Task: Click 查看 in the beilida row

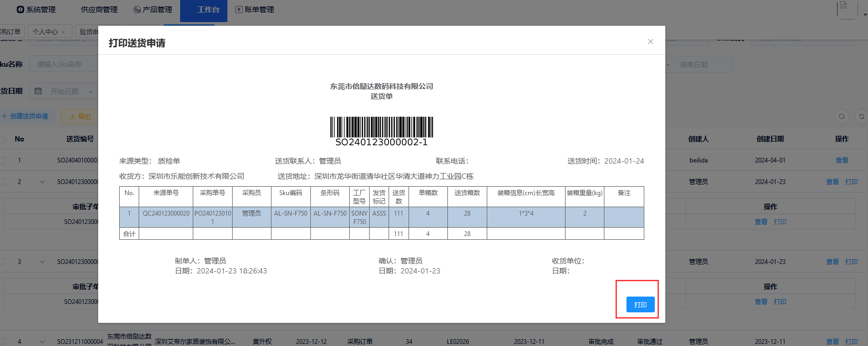Action: click(842, 160)
